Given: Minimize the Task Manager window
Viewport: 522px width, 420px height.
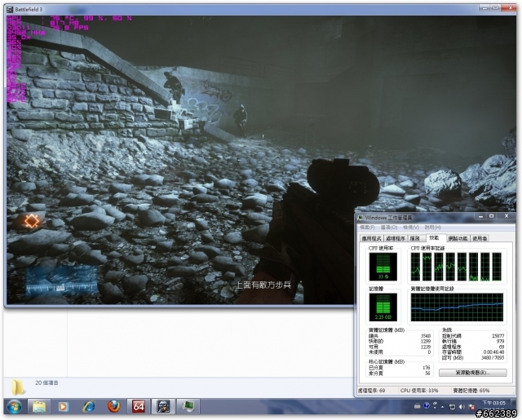Looking at the screenshot, I should click(480, 216).
